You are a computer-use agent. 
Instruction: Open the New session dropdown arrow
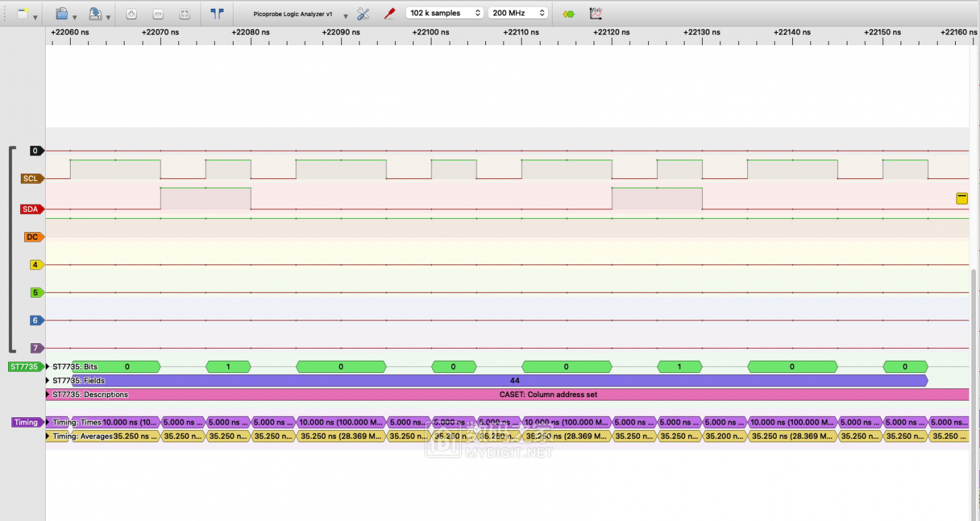(35, 17)
